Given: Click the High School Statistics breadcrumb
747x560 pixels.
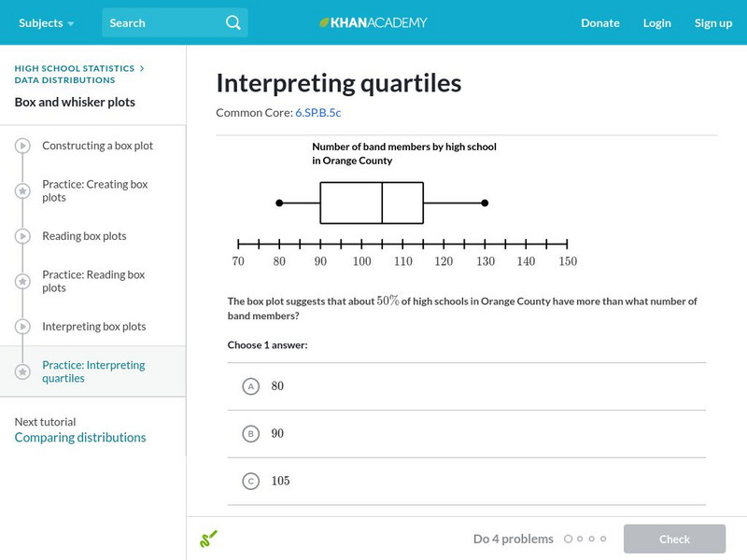Looking at the screenshot, I should 75,68.
